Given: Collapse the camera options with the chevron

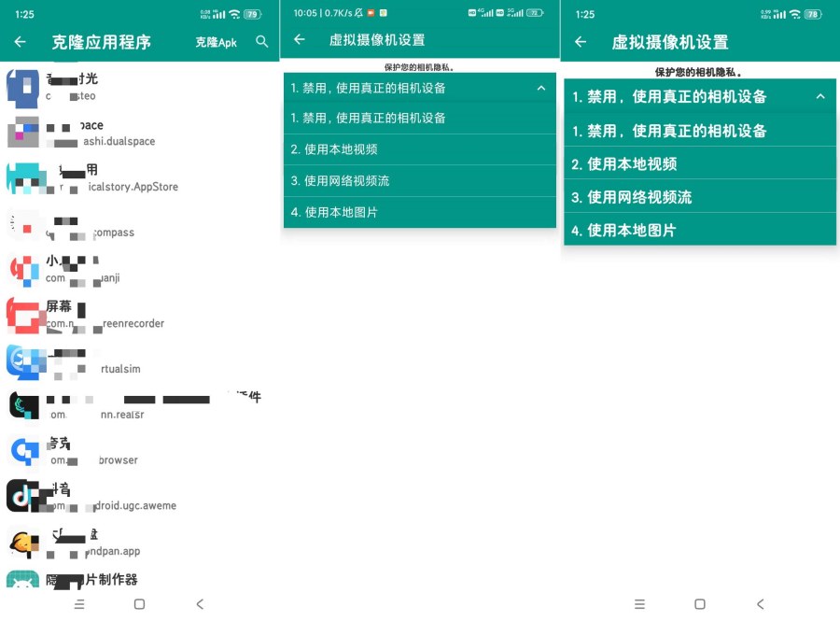Looking at the screenshot, I should pos(540,87).
